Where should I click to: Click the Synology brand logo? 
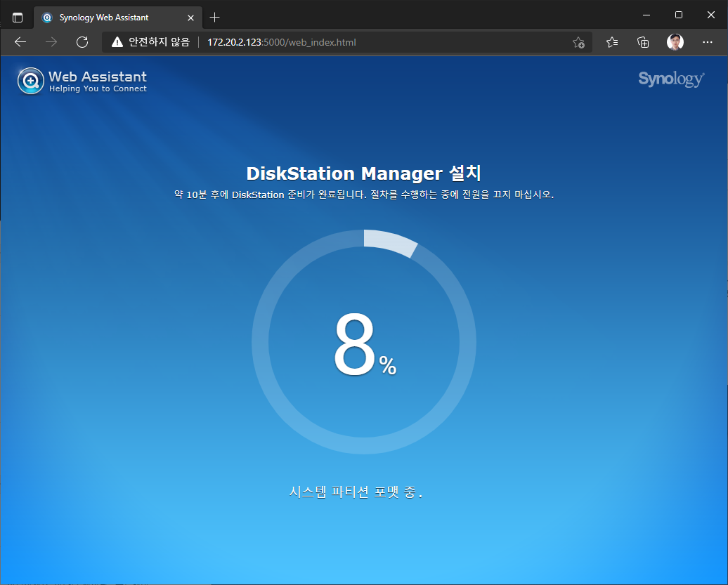click(671, 79)
